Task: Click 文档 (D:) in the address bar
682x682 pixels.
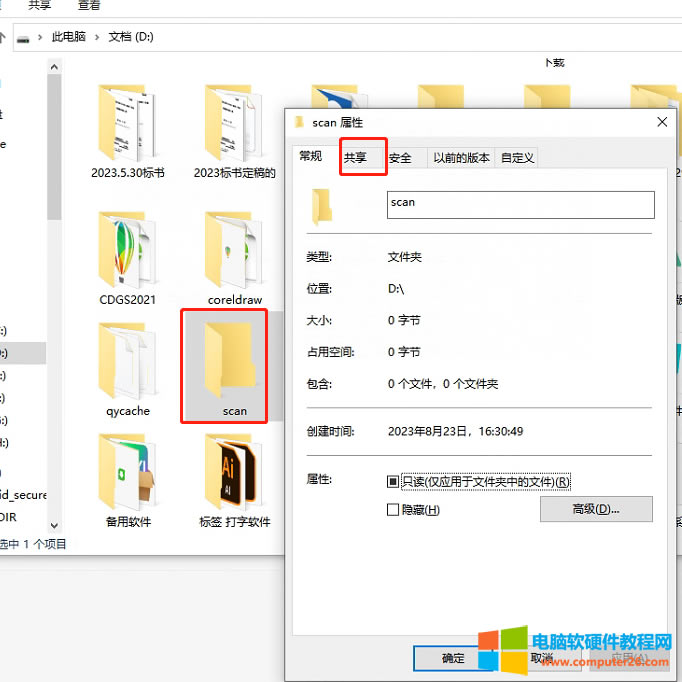Action: point(131,37)
